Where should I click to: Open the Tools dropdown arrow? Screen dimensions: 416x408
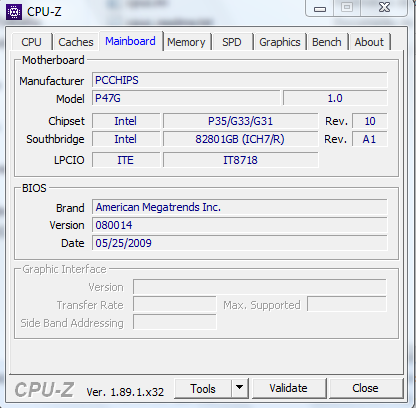(x=239, y=388)
